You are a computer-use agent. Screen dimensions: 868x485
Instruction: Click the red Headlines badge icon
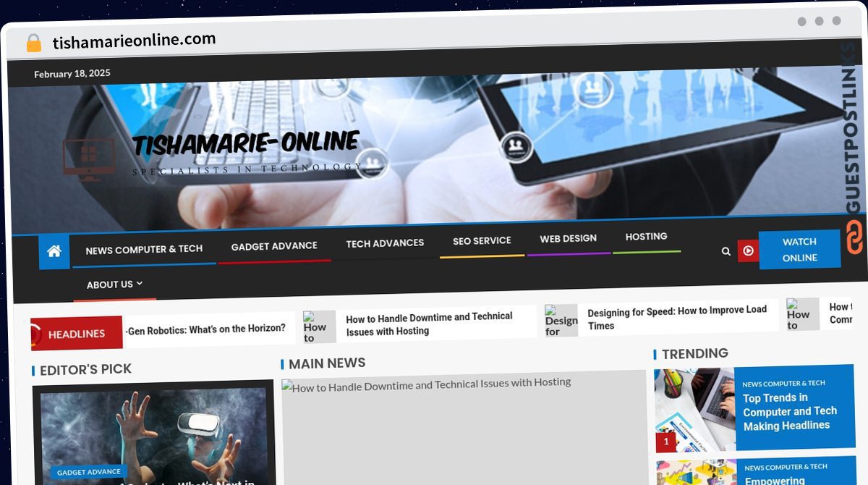coord(38,334)
